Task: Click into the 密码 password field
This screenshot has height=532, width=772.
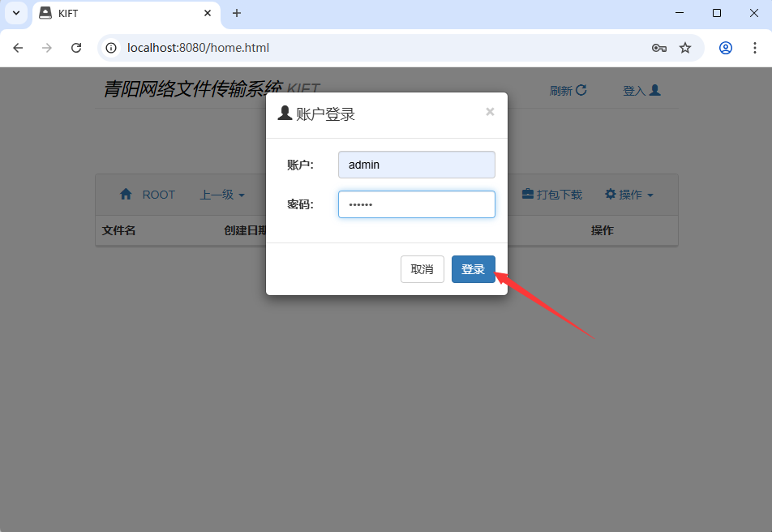Action: coord(416,204)
